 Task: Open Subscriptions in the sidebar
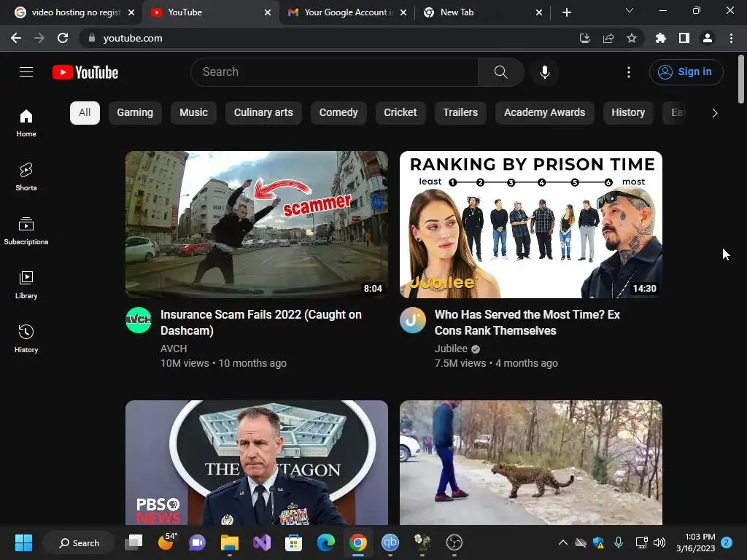coord(26,231)
